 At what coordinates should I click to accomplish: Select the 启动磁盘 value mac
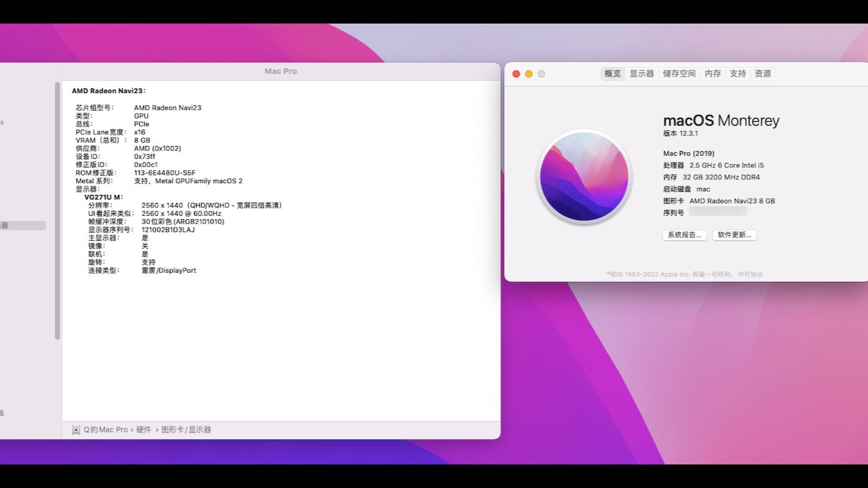pyautogui.click(x=703, y=189)
